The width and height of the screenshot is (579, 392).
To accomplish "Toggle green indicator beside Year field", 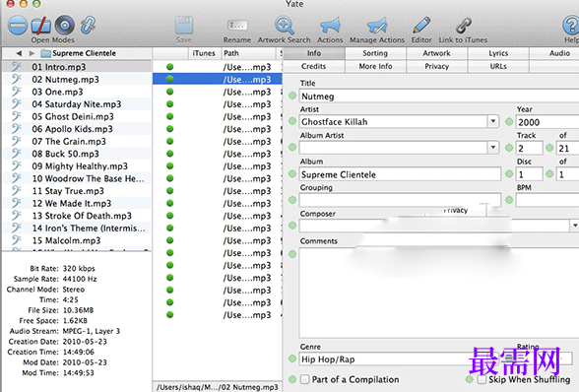I will [509, 121].
